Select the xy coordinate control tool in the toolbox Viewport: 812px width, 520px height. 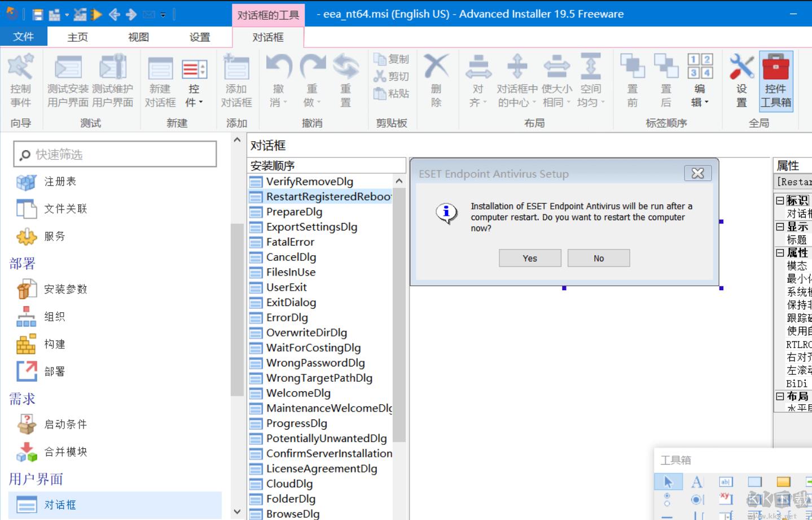pos(726,500)
